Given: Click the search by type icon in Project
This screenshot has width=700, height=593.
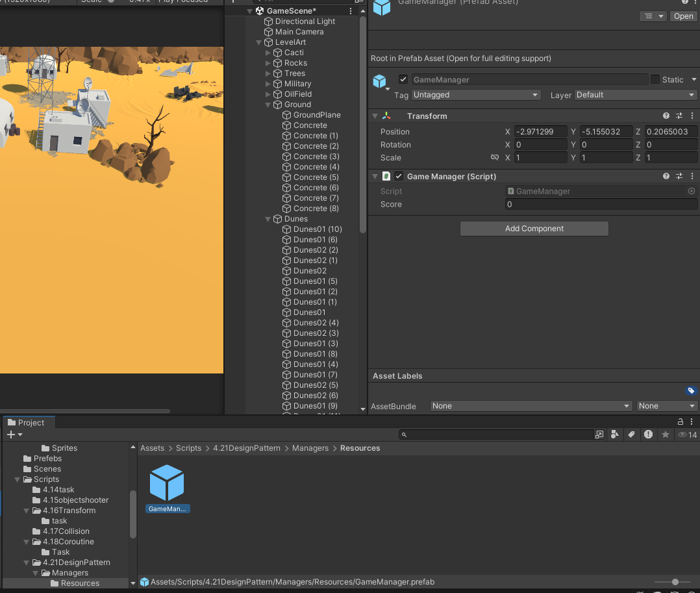Looking at the screenshot, I should 615,435.
